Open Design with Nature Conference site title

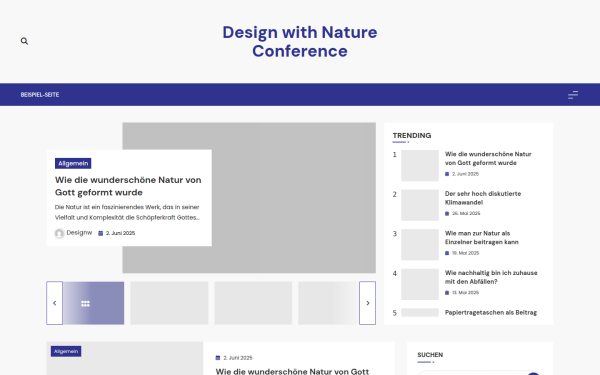(x=300, y=41)
